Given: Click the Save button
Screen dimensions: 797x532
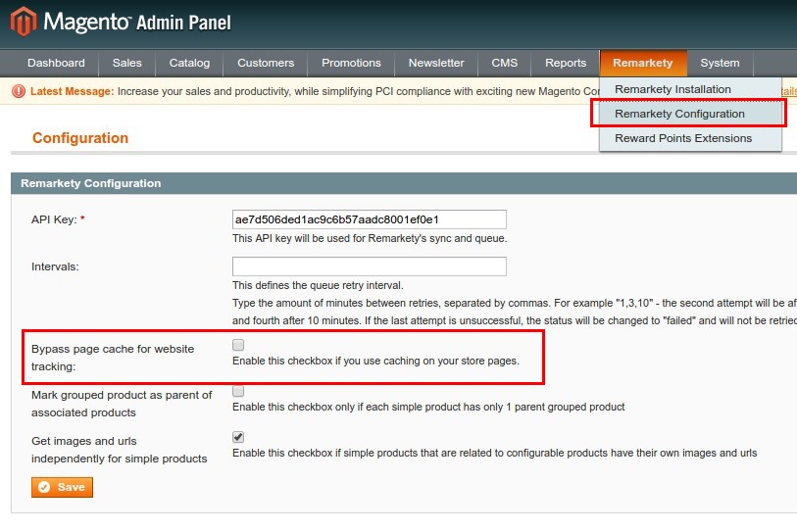Looking at the screenshot, I should tap(62, 487).
